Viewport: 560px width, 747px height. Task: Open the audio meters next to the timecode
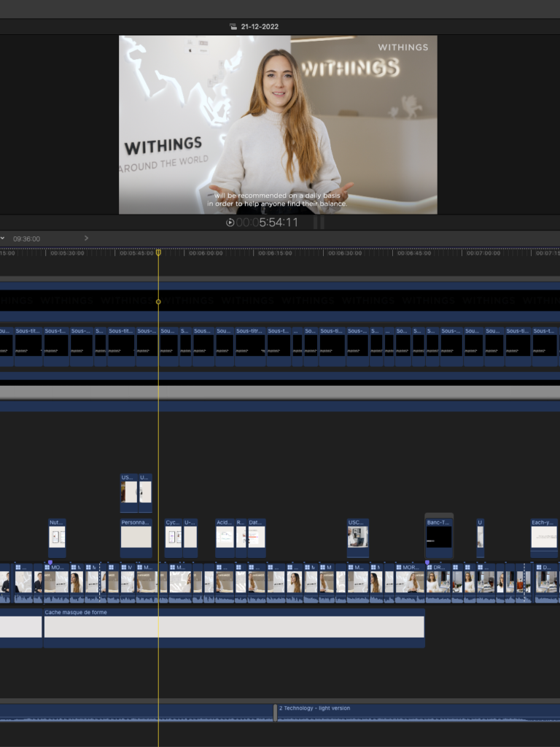pyautogui.click(x=319, y=222)
